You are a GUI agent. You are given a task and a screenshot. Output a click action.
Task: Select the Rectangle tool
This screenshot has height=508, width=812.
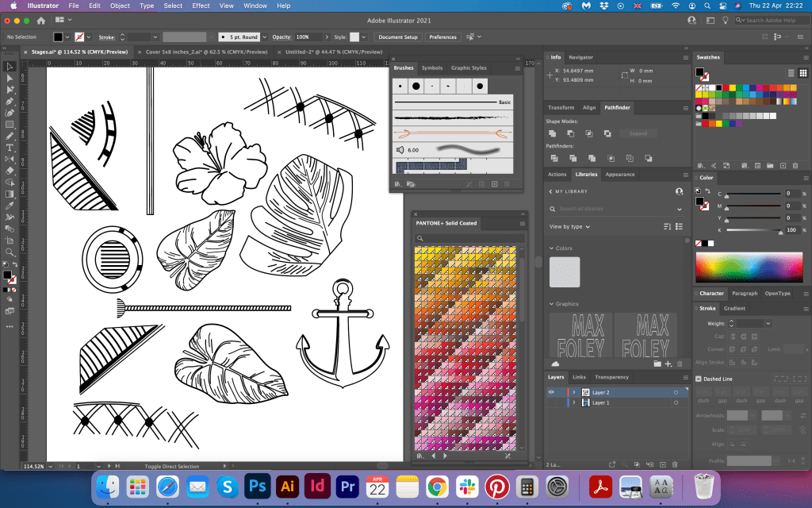(10, 125)
